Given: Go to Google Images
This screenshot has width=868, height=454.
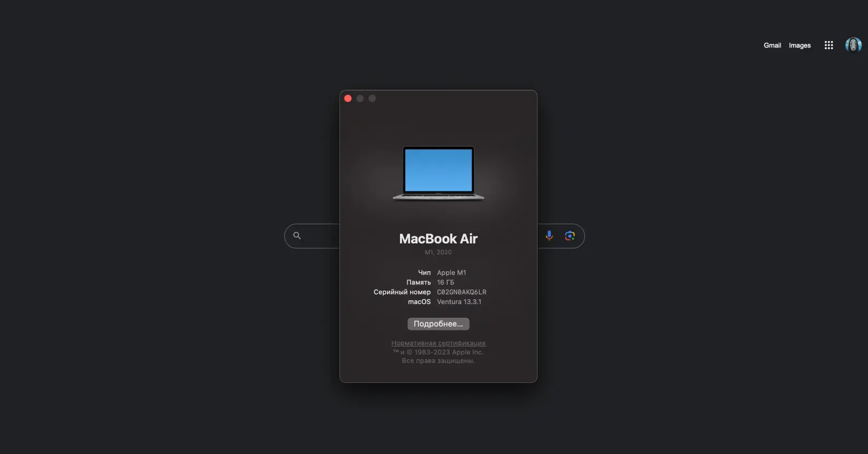Looking at the screenshot, I should 799,45.
